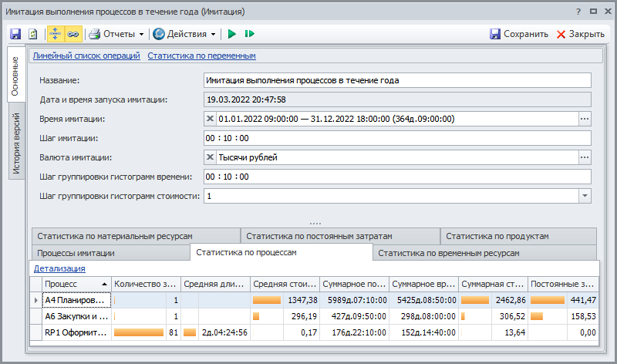Open ellipsis picker for Время имитации
Screen dimensions: 617x364
[x=585, y=119]
